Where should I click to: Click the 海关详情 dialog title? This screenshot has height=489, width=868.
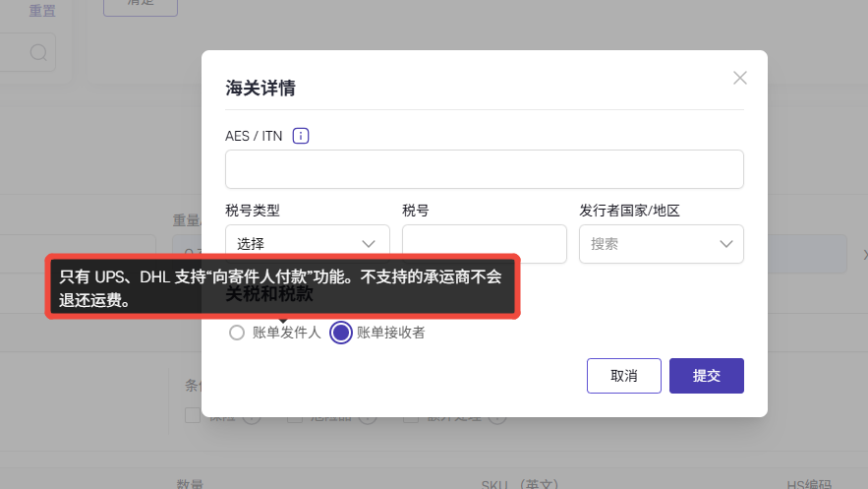260,88
